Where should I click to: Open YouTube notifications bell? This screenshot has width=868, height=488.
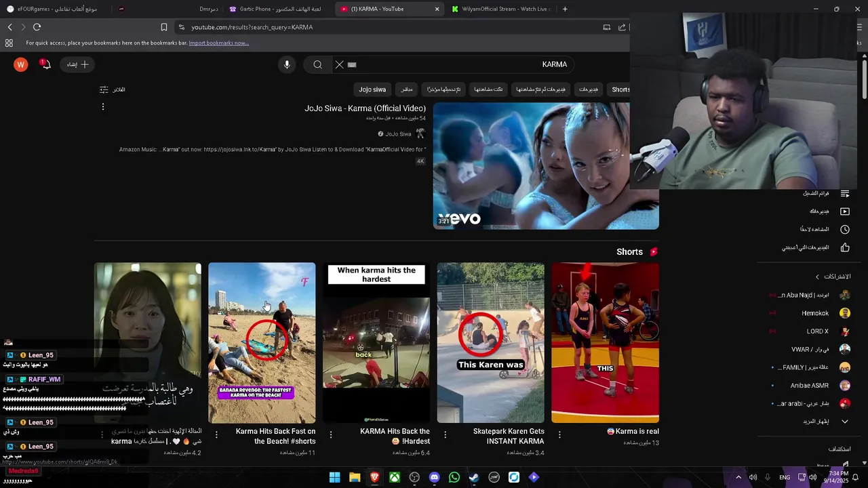coord(45,64)
